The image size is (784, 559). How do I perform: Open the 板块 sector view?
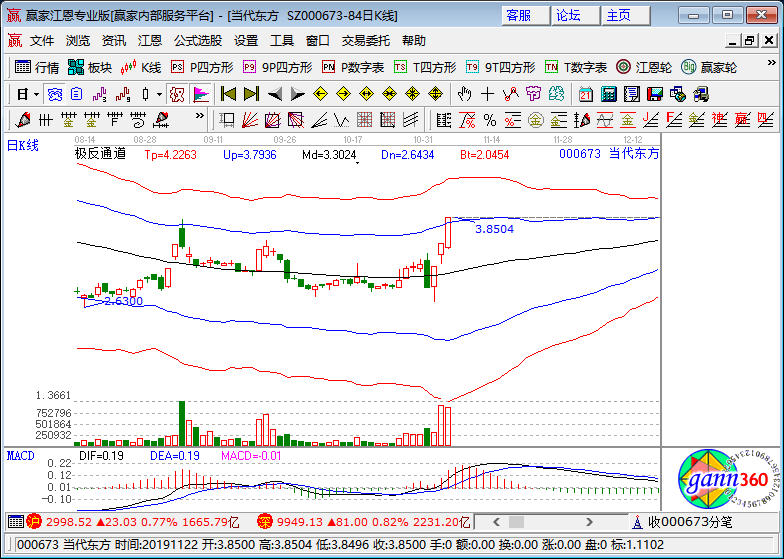click(90, 67)
